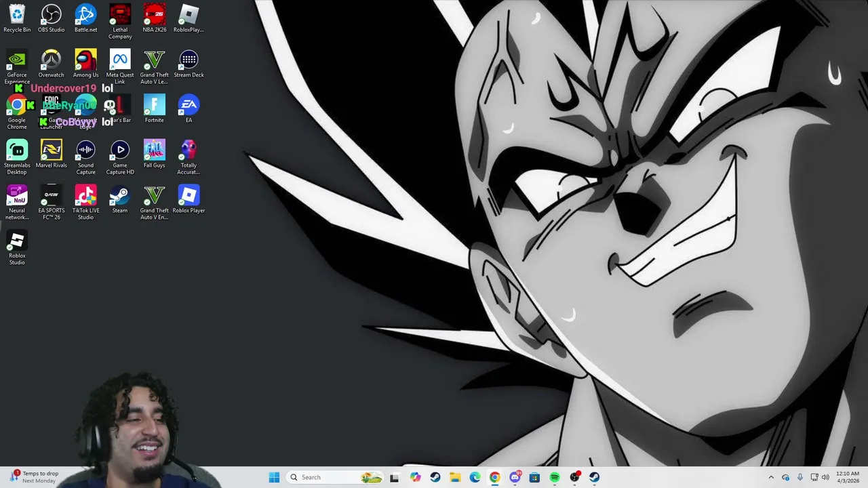The height and width of the screenshot is (488, 868).
Task: Select the Lethal Company desktop icon
Action: click(x=120, y=22)
